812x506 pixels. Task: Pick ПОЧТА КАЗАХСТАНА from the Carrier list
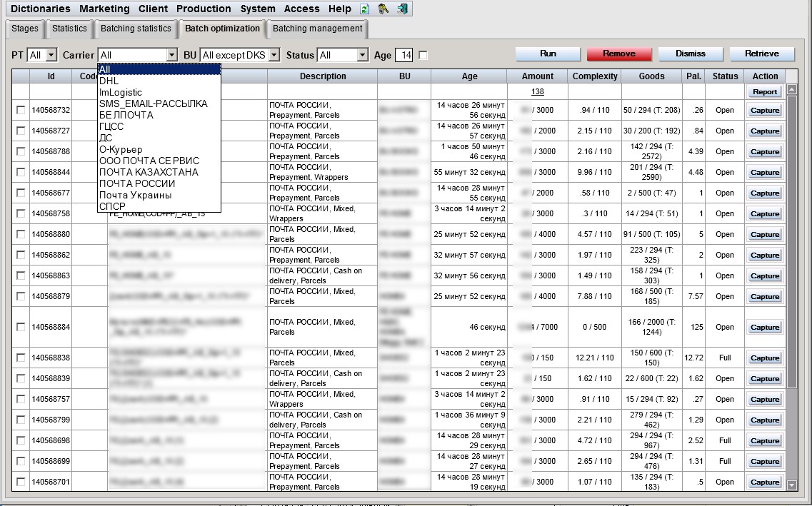click(x=159, y=172)
